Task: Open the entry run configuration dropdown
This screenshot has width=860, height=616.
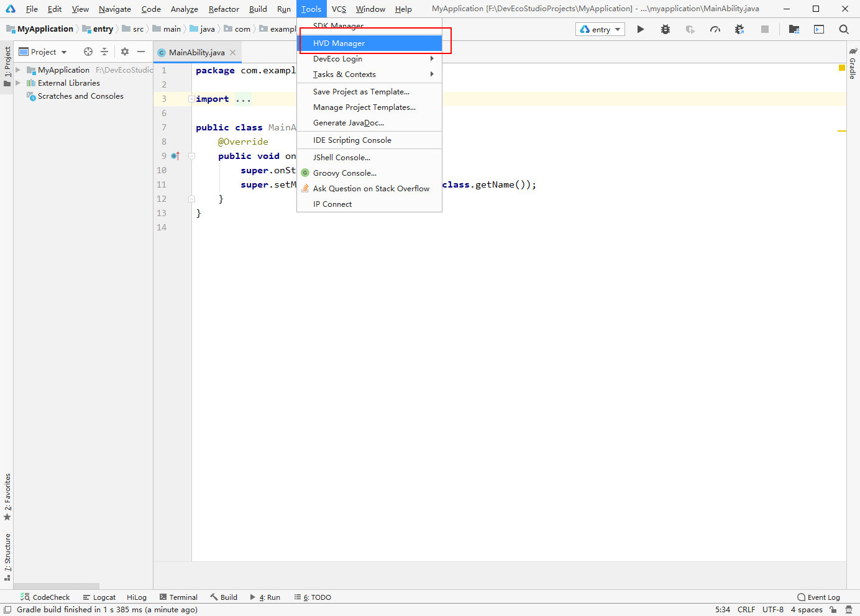Action: coord(600,29)
